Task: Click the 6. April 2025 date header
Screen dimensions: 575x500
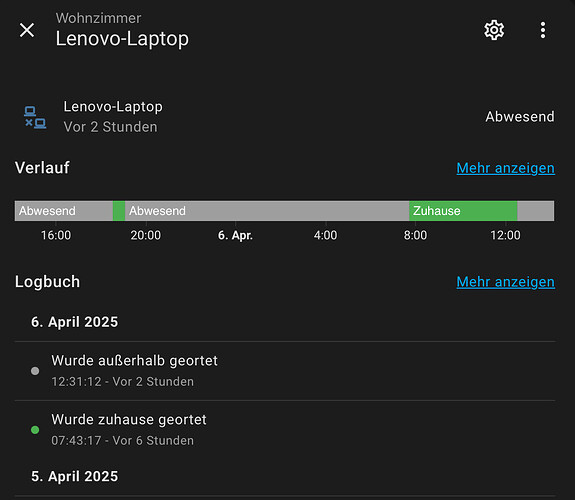Action: coord(74,322)
